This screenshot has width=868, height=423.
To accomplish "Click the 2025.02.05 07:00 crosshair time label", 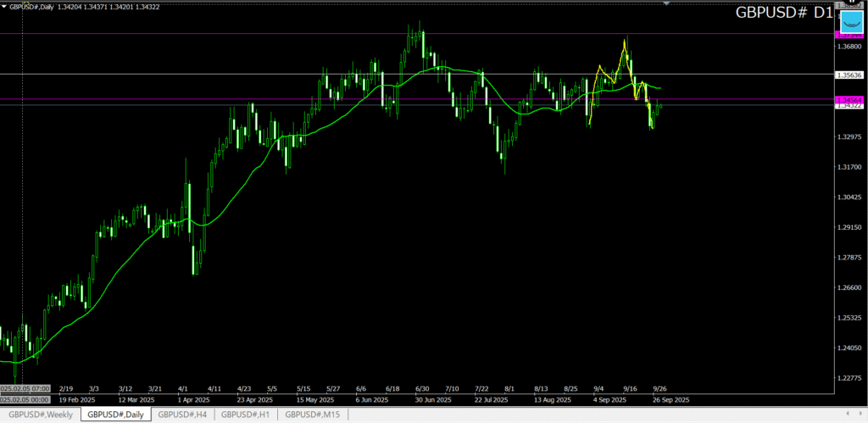I will [x=25, y=388].
